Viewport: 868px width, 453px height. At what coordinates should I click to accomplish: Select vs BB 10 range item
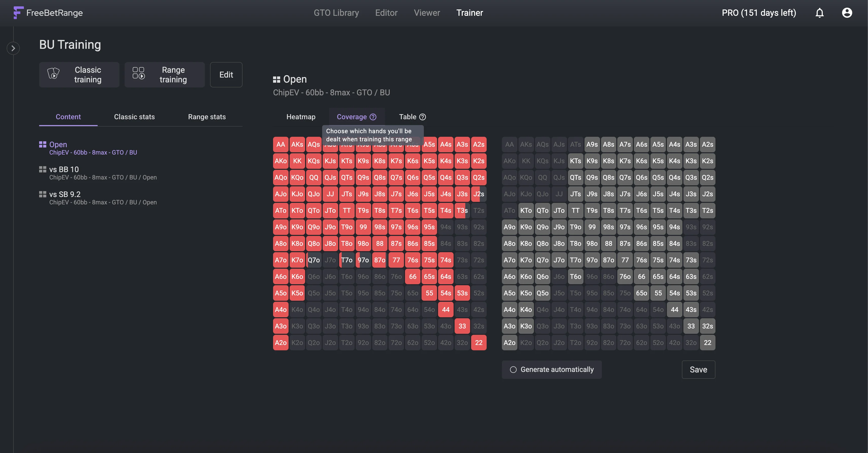coord(64,169)
